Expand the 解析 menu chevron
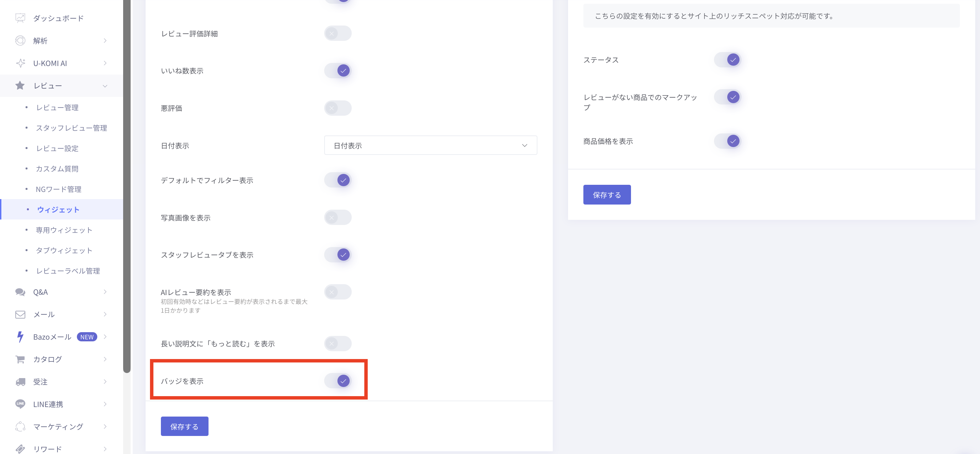The height and width of the screenshot is (454, 980). point(105,41)
